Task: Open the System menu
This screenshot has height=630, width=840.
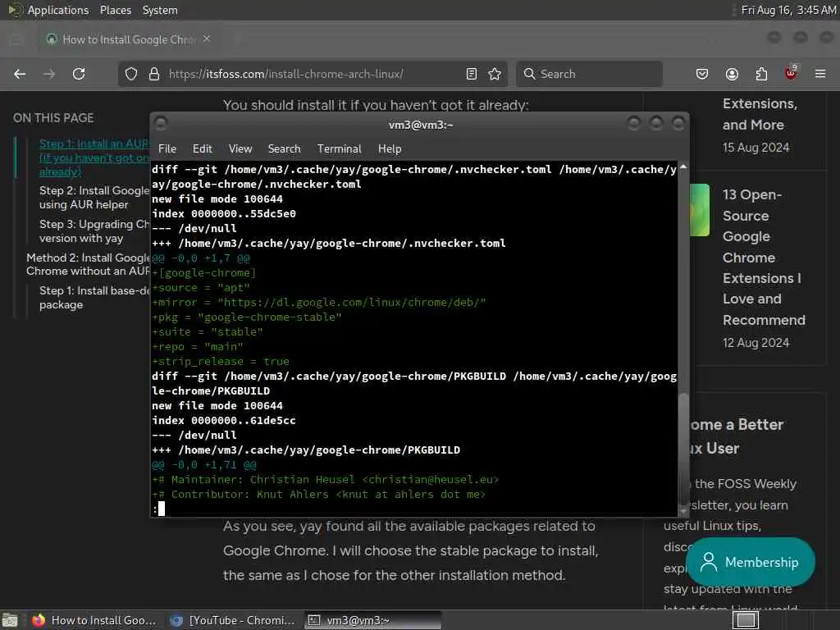Action: (160, 10)
